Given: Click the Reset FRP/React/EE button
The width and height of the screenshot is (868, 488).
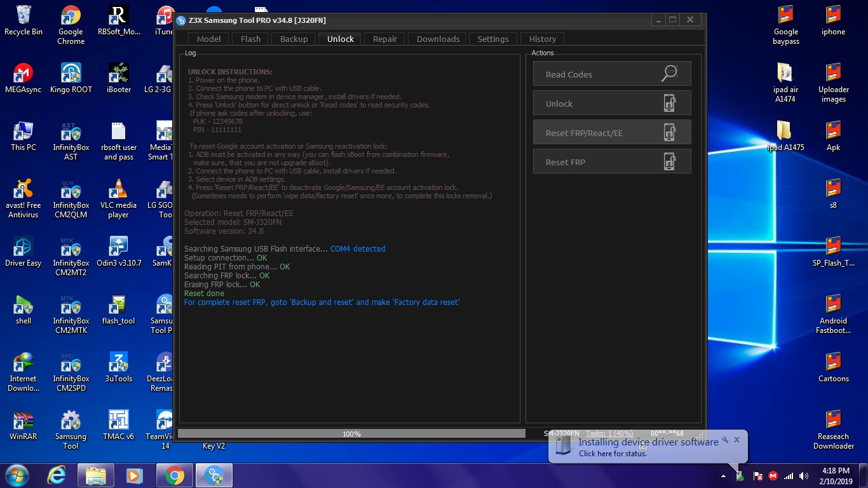Looking at the screenshot, I should (x=612, y=132).
